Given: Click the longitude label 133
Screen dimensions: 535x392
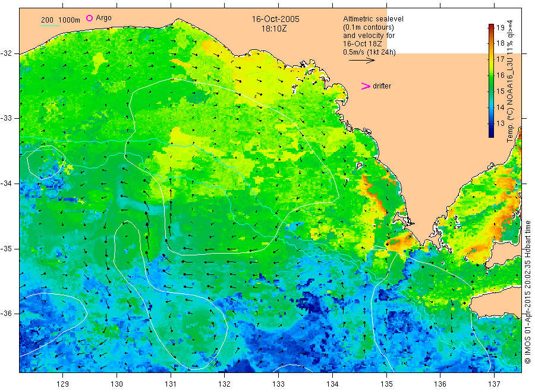Looking at the screenshot, I should pyautogui.click(x=278, y=384).
